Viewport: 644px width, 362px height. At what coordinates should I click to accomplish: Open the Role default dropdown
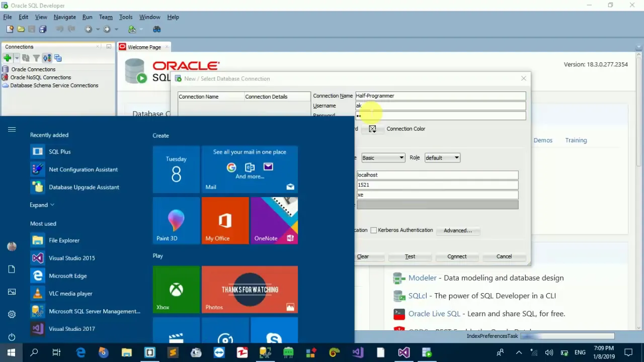tap(442, 158)
